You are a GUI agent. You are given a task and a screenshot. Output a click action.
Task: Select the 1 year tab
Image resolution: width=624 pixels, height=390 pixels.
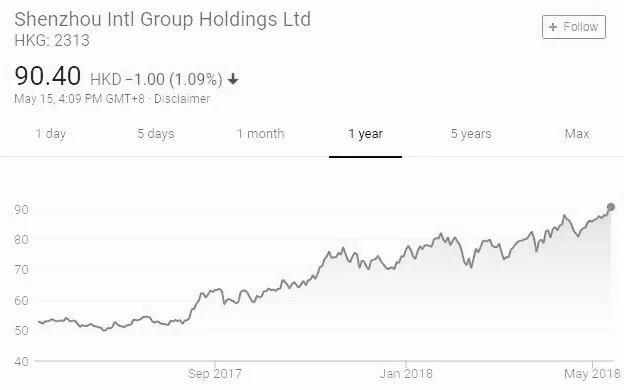click(x=365, y=134)
